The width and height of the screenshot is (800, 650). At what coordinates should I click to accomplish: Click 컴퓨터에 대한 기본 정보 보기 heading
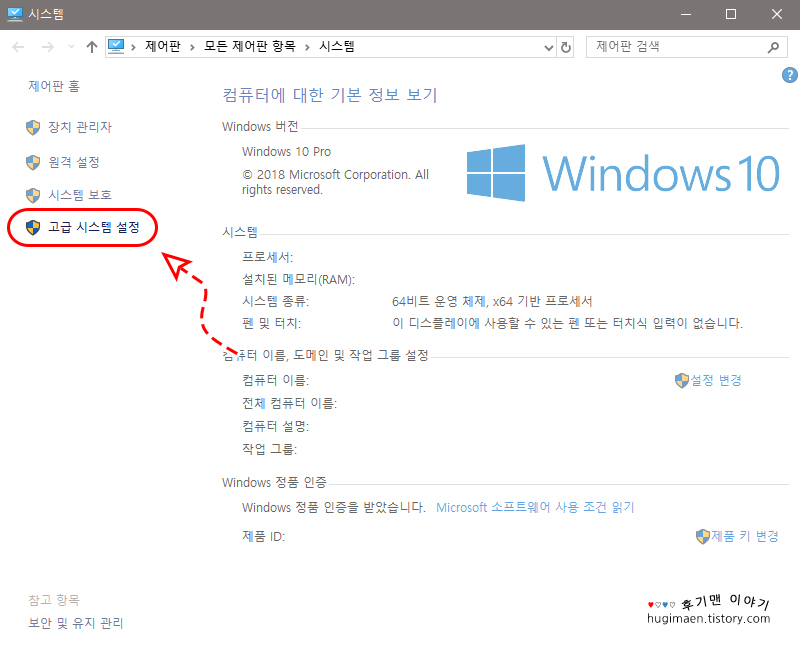point(330,95)
